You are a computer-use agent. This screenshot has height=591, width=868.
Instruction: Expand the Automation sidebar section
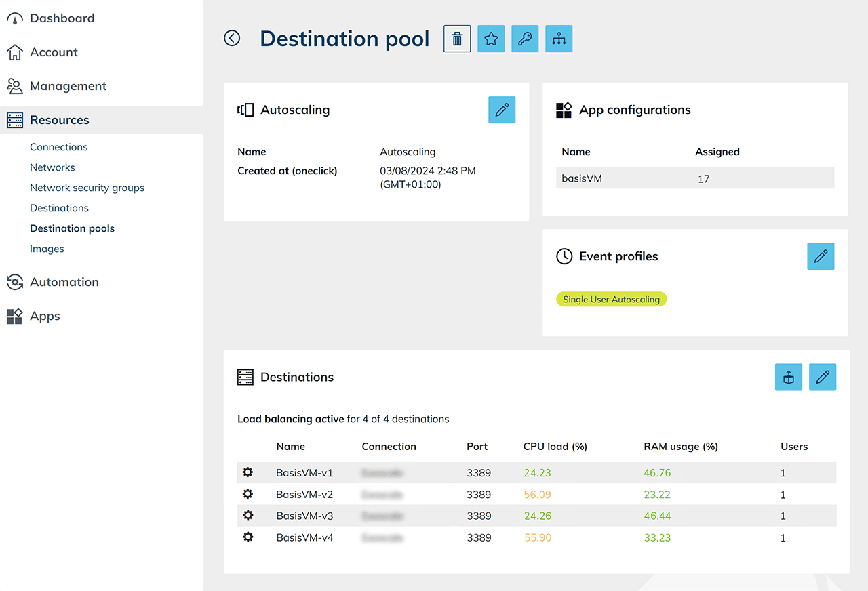64,282
